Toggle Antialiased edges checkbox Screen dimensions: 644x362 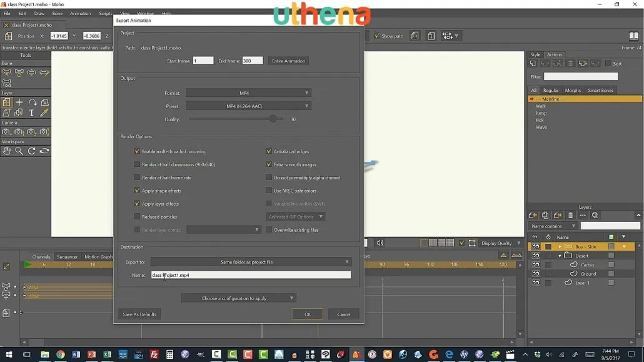pyautogui.click(x=269, y=151)
